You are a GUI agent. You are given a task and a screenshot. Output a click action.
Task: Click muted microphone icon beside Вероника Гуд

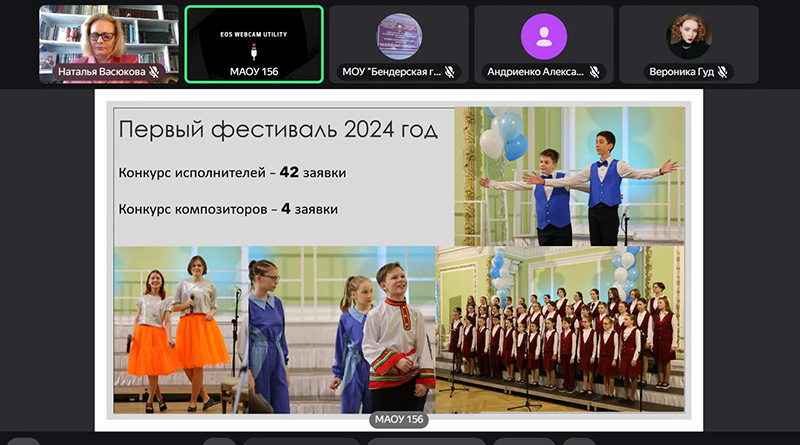pos(720,72)
